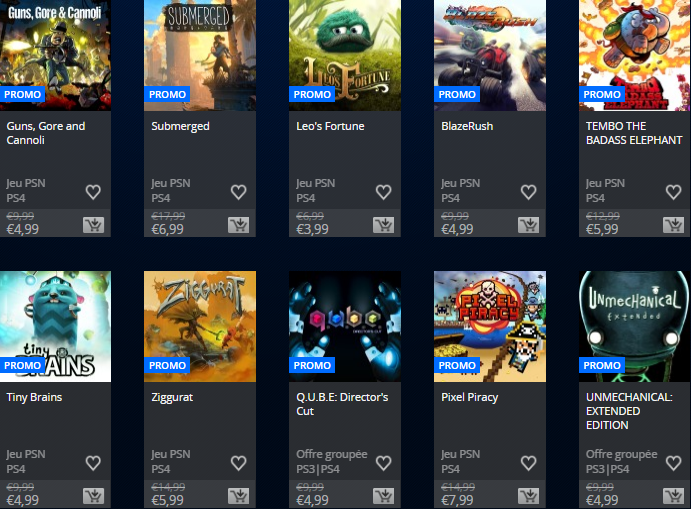
Task: Add Submerged to the shopping cart
Action: [x=238, y=225]
